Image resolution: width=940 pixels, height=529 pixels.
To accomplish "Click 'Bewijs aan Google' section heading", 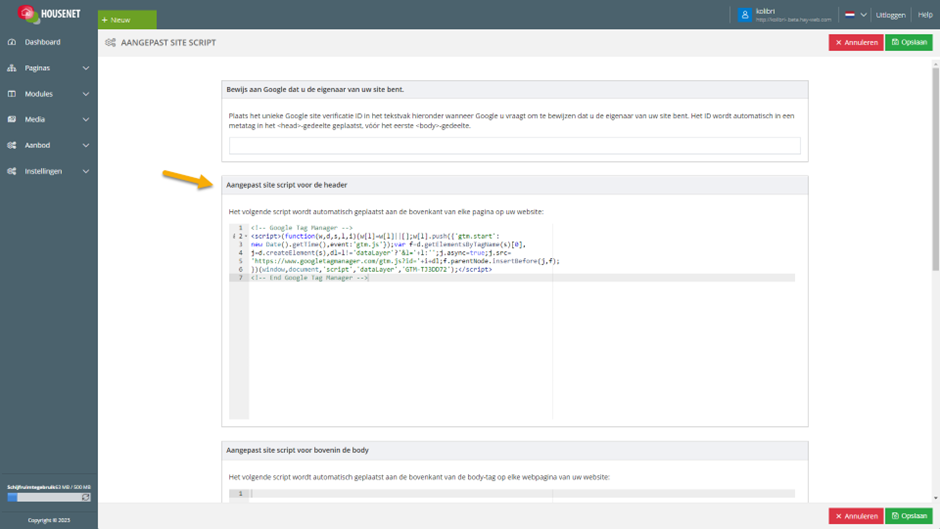I will [x=315, y=89].
